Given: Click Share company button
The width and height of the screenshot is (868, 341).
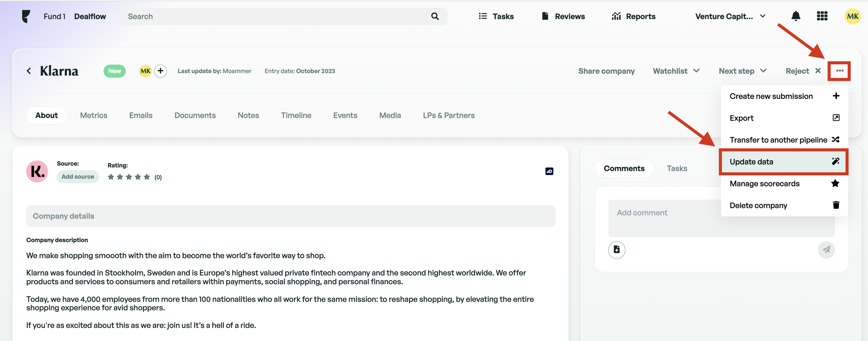Looking at the screenshot, I should tap(606, 71).
